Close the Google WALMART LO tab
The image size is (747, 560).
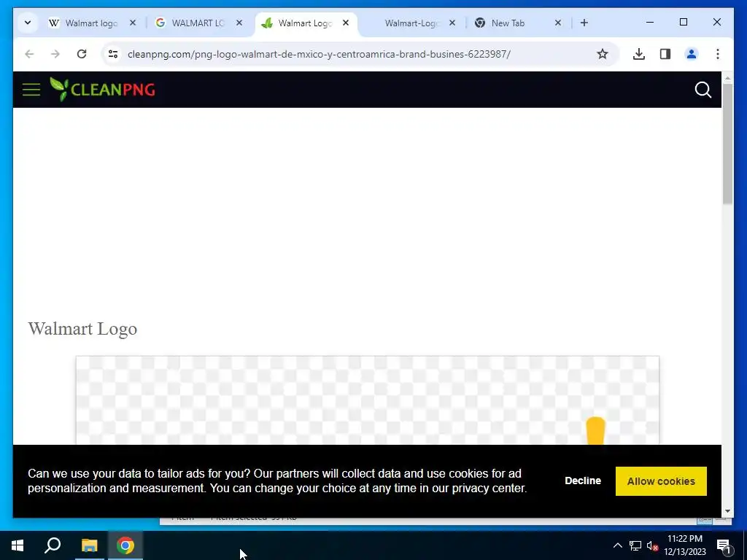click(x=239, y=23)
